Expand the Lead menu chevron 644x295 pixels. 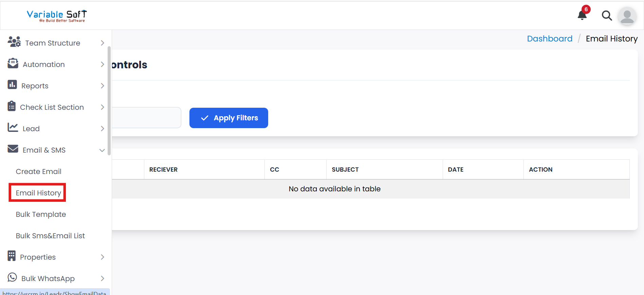click(x=102, y=128)
